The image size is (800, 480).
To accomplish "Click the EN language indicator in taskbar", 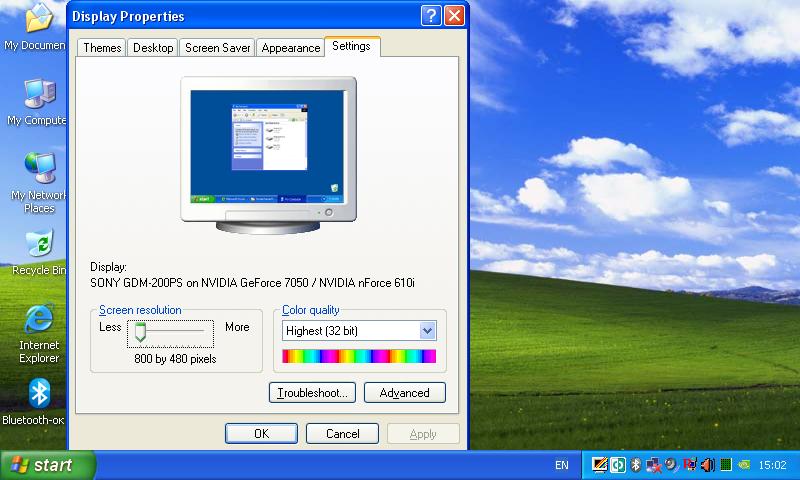I will pyautogui.click(x=561, y=465).
